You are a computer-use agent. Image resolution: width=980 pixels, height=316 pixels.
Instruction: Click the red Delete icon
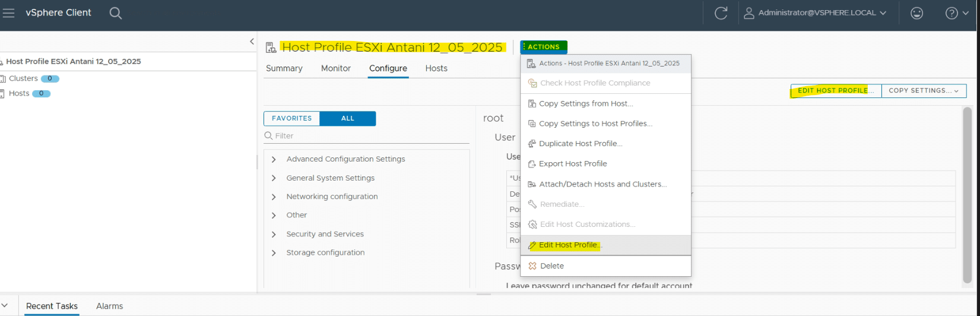tap(532, 266)
